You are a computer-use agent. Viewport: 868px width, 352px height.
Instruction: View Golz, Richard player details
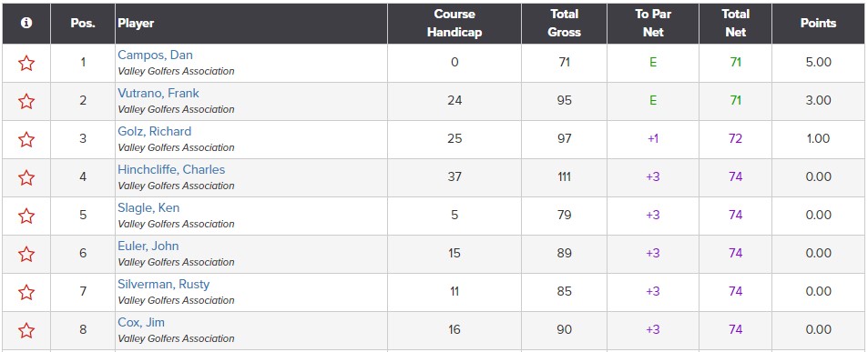pyautogui.click(x=155, y=132)
